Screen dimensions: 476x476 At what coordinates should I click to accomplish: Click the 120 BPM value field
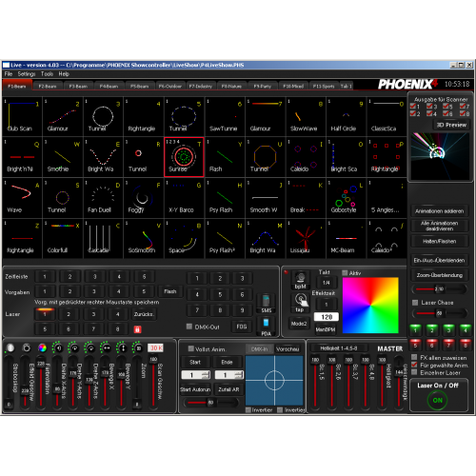327,317
